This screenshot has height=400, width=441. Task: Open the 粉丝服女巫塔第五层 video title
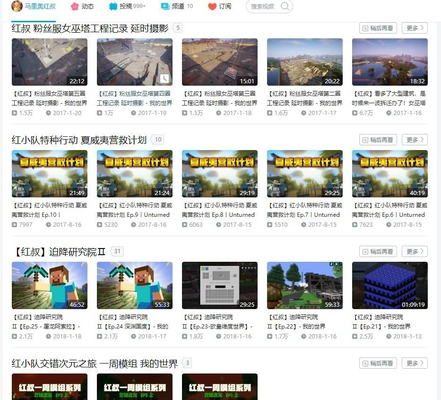click(50, 98)
